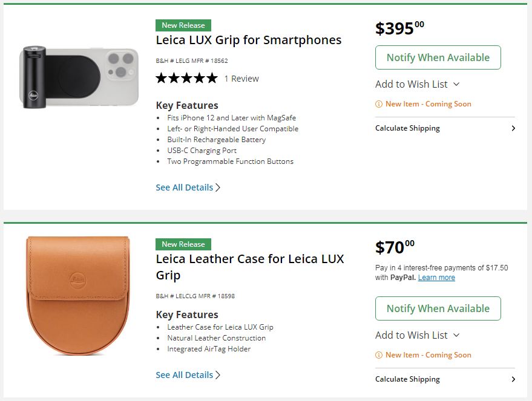Click the PayPal Learn more link
The height and width of the screenshot is (401, 532).
pyautogui.click(x=436, y=278)
